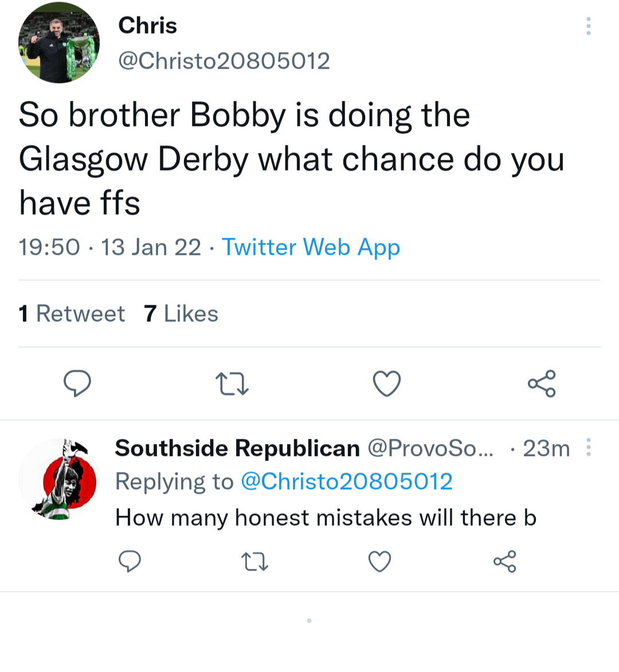
Task: View the 7 Likes list
Action: [181, 314]
